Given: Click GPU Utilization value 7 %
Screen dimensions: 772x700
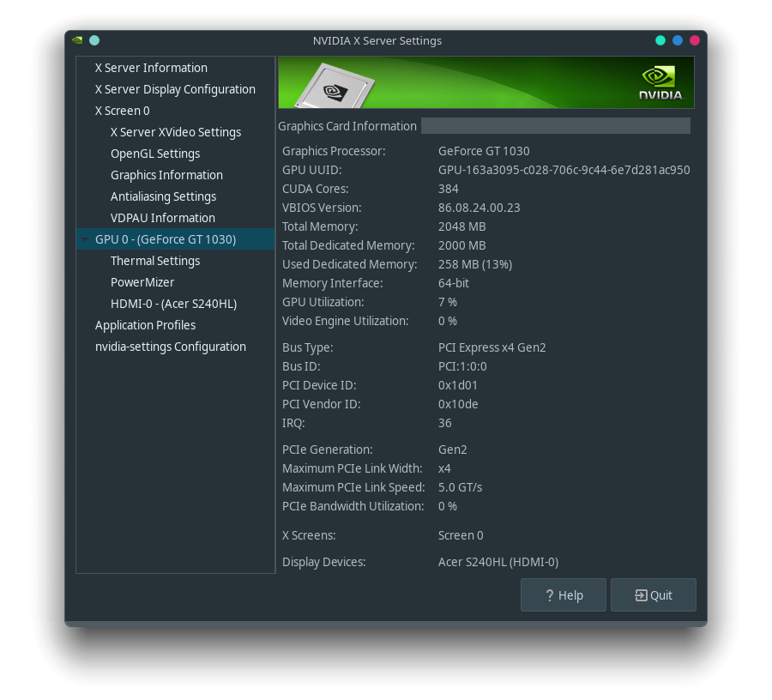Looking at the screenshot, I should (x=448, y=302).
